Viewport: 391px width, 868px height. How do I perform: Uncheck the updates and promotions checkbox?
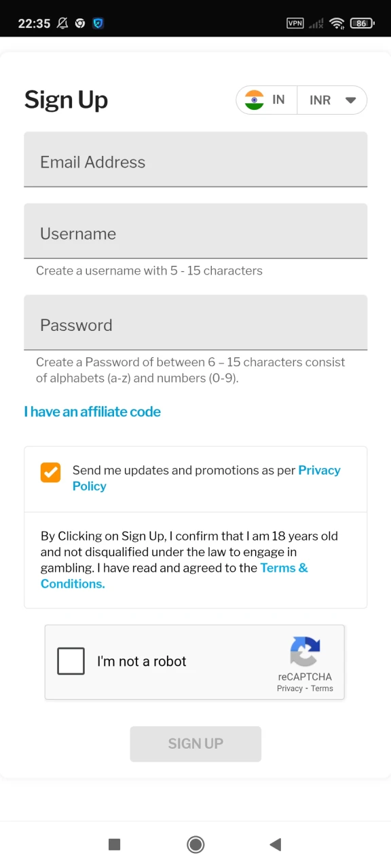point(50,473)
